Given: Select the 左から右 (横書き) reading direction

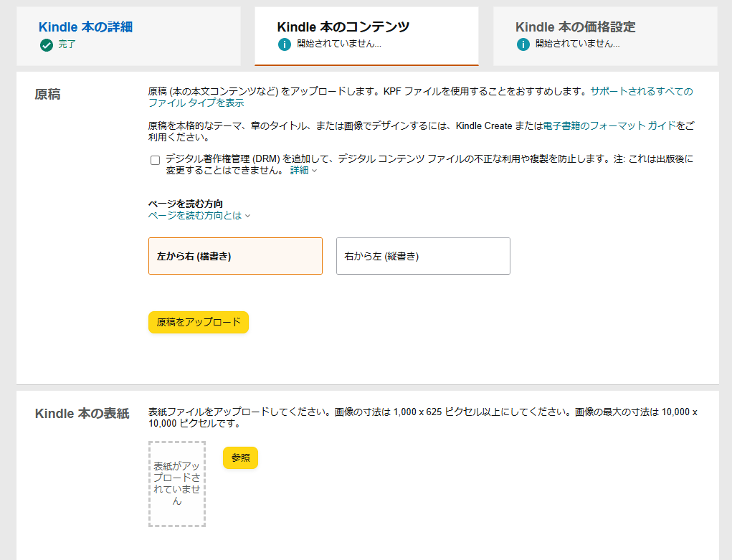Looking at the screenshot, I should tap(235, 256).
